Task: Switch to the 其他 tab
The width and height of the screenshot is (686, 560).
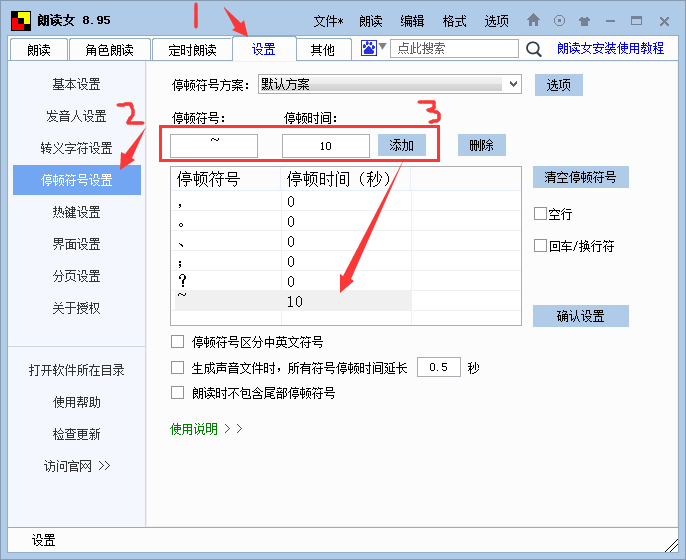Action: click(x=323, y=49)
